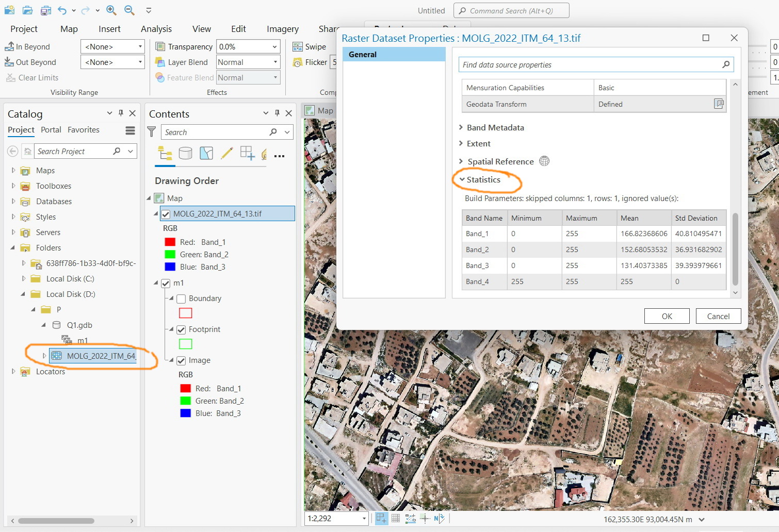Click Cancel to dismiss properties dialog

coord(718,315)
